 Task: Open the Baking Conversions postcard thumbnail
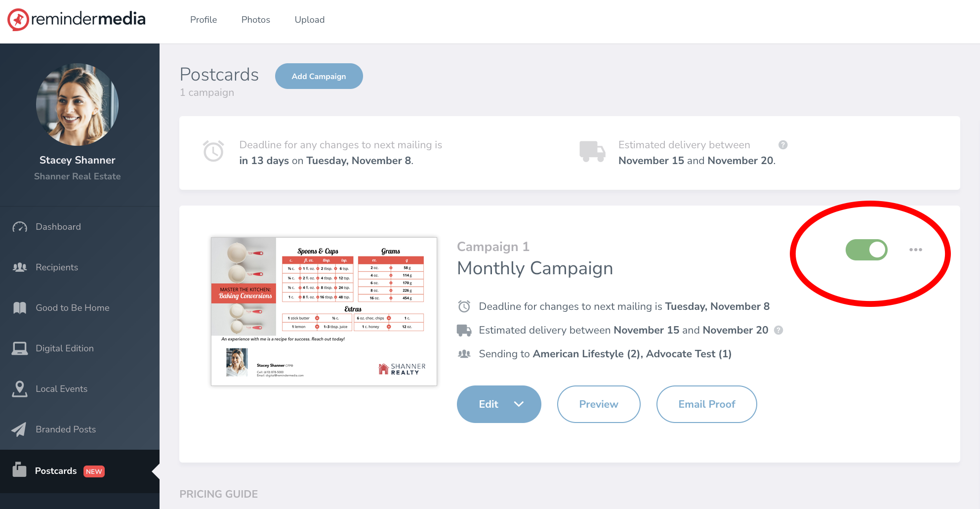coord(324,311)
